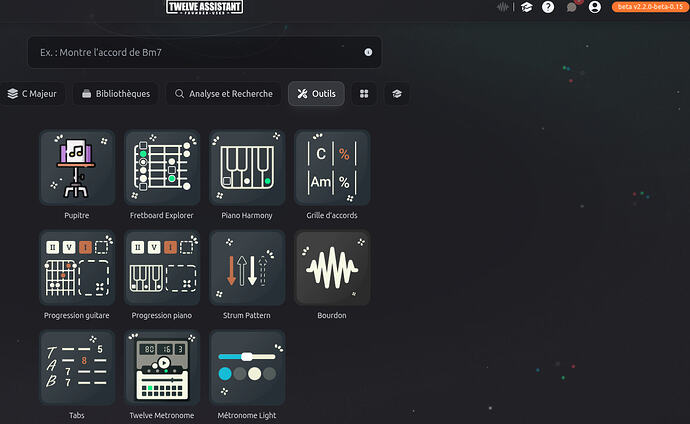690x424 pixels.
Task: Click the 'Strum Pattern' label text
Action: pos(247,315)
